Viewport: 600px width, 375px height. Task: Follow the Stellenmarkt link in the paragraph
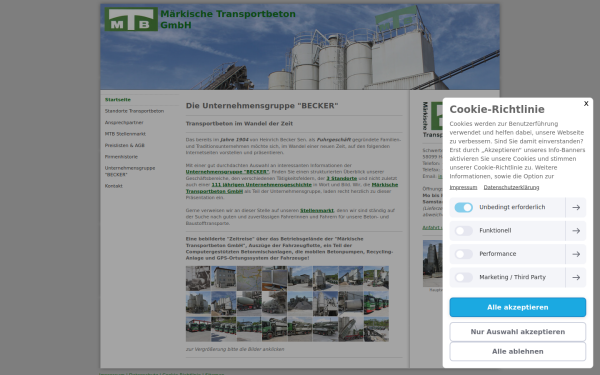point(317,210)
